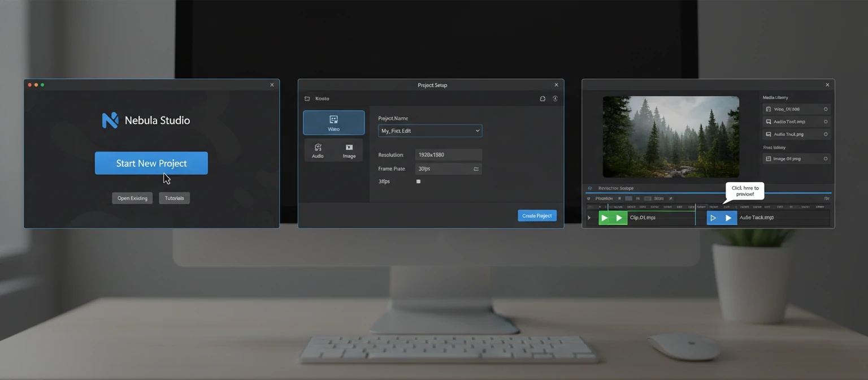
Task: Click the Nebula Studio logo
Action: pos(111,120)
